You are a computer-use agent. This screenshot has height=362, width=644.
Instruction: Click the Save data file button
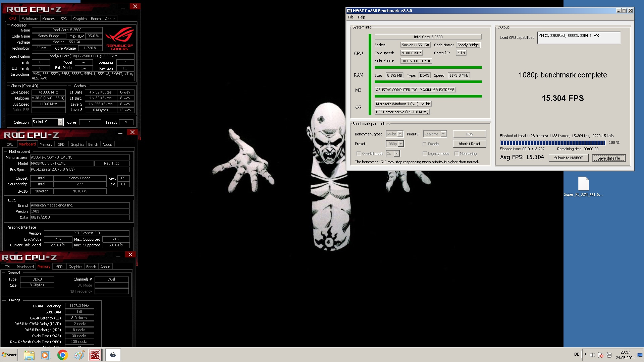608,158
